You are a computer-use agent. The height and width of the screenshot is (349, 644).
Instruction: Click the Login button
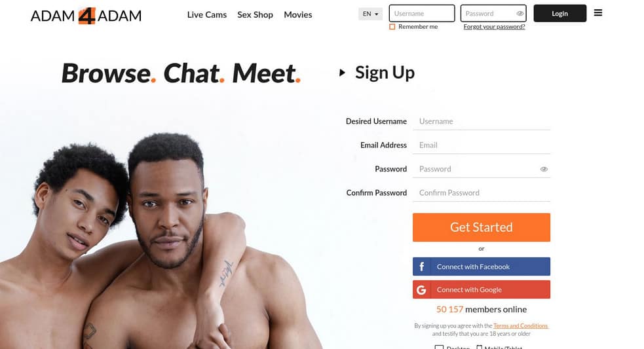click(559, 14)
